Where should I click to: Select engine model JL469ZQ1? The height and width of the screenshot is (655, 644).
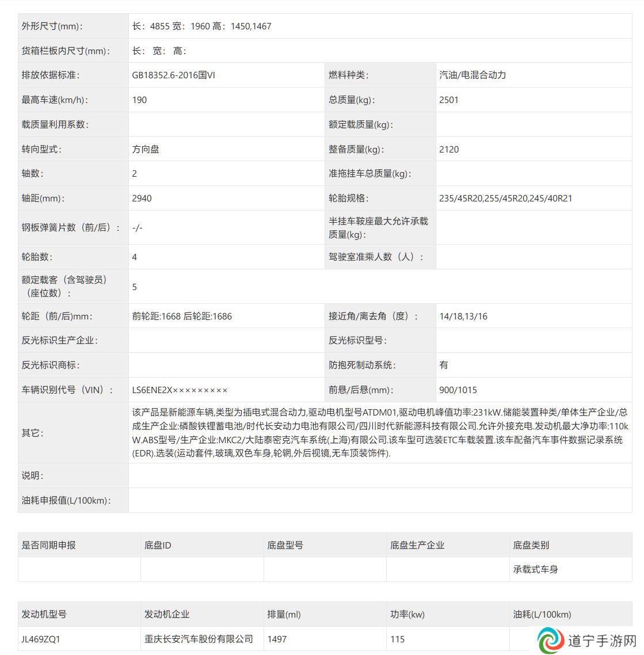(x=41, y=639)
